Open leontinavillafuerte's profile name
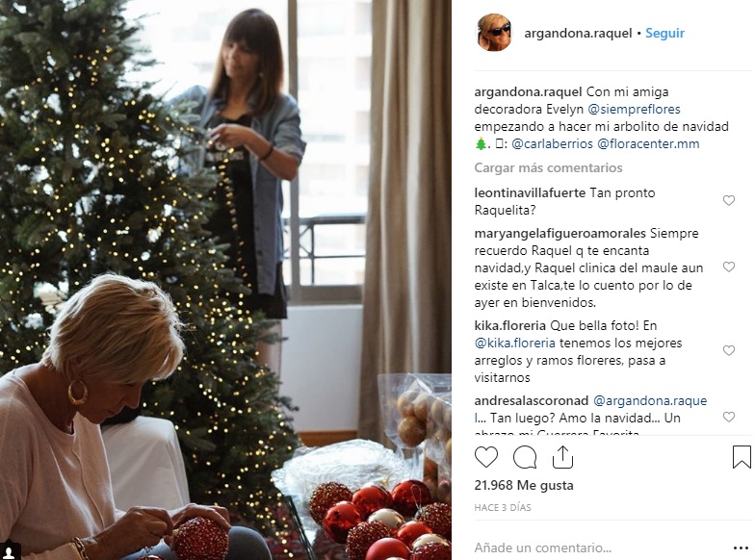 tap(530, 192)
